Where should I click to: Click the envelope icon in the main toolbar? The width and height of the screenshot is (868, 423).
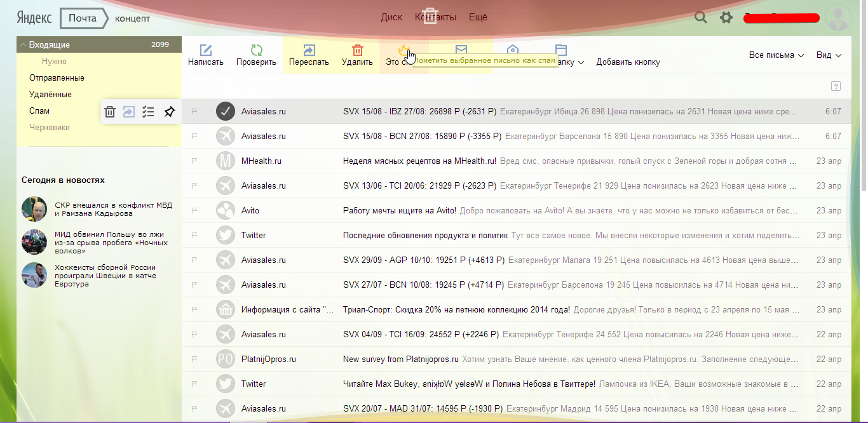[x=461, y=50]
